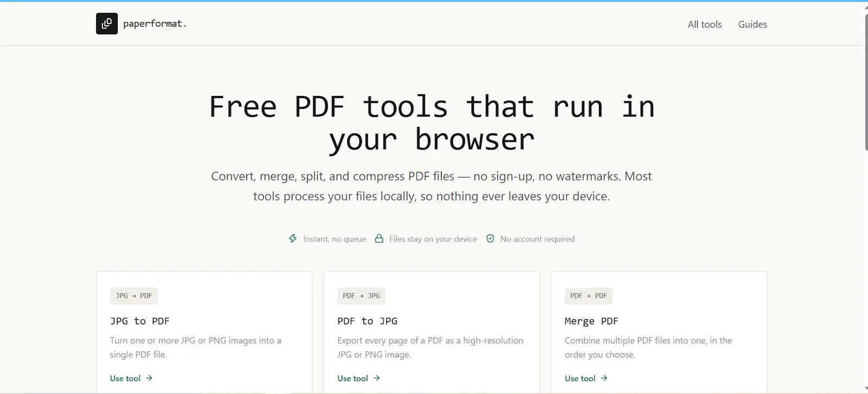The width and height of the screenshot is (868, 394).
Task: Click Use tool under JPG to PDF
Action: point(131,378)
